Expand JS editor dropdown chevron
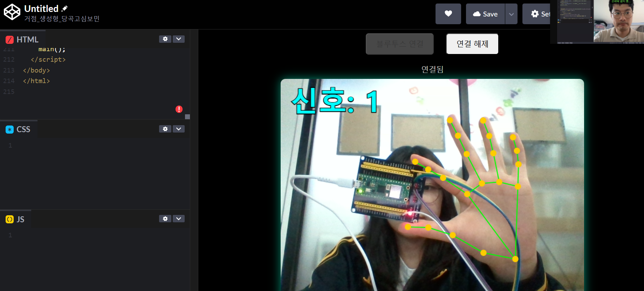 (179, 219)
